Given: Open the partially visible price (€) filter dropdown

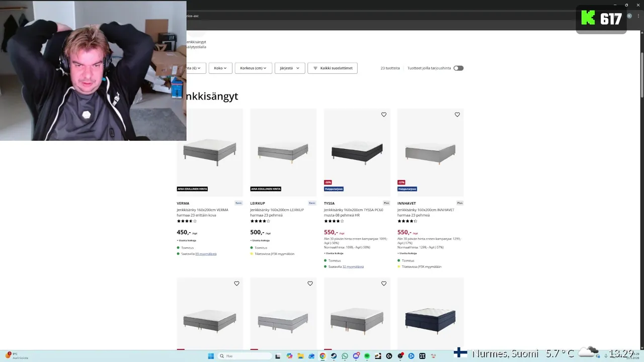Looking at the screenshot, I should pos(196,68).
